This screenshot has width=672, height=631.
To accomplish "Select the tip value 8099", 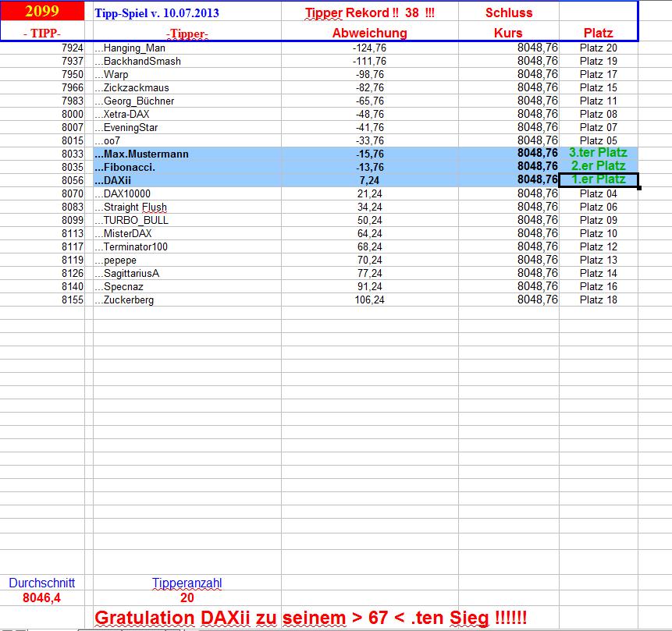I will point(72,221).
